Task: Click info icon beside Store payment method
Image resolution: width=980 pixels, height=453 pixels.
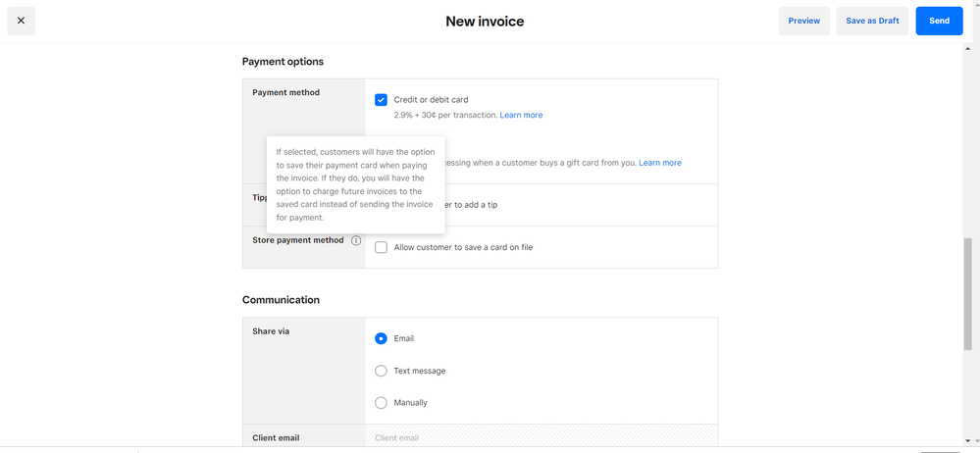Action: tap(356, 240)
